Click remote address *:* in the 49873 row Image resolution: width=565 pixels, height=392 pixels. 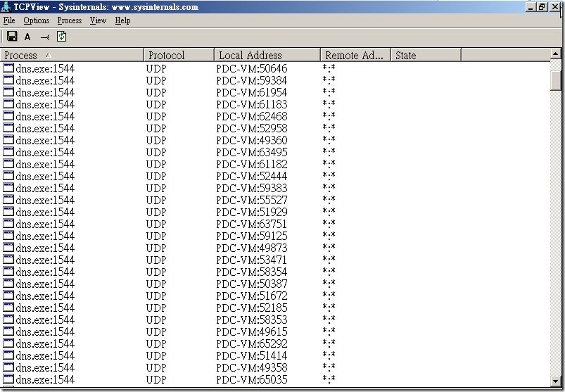329,247
